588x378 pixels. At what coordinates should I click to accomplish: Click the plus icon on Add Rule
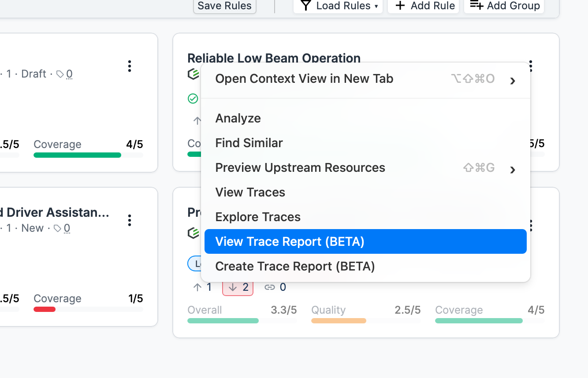[400, 6]
